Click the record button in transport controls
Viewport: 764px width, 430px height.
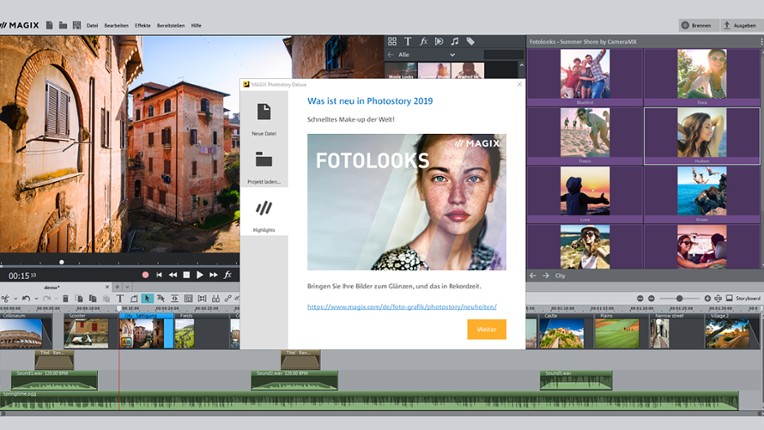tap(145, 274)
